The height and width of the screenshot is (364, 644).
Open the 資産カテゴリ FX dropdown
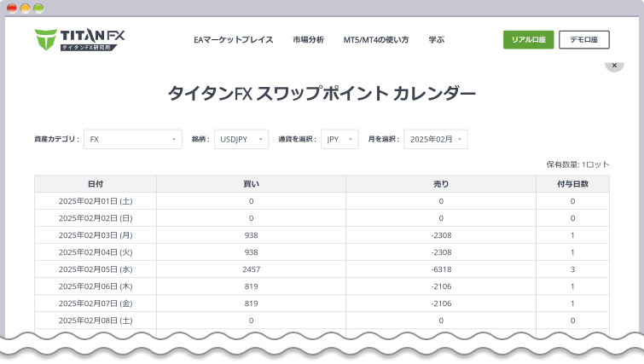point(133,139)
